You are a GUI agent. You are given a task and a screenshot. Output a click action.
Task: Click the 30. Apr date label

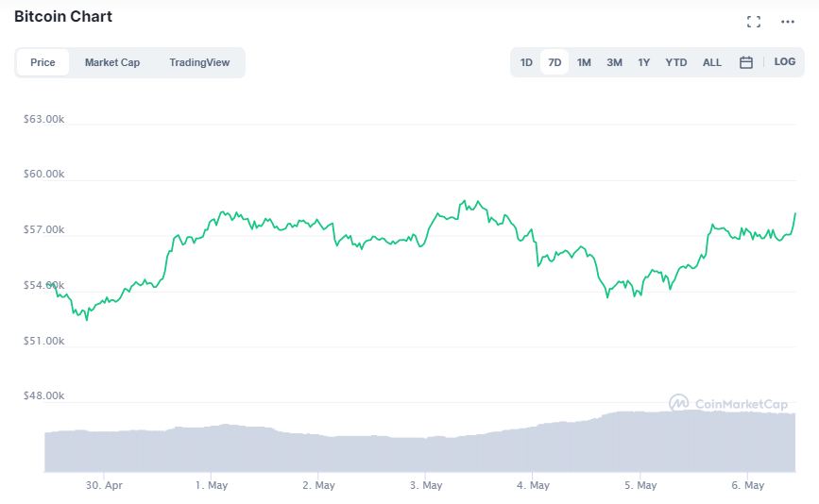104,485
